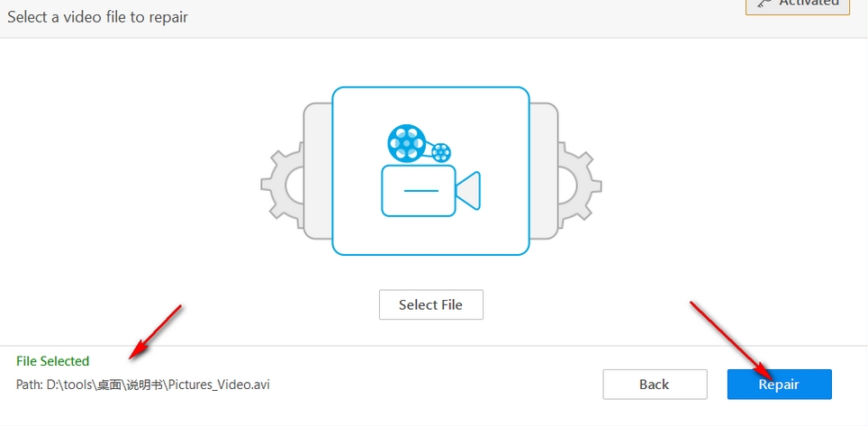Click the gray panel left of card
The image size is (868, 426).
pyautogui.click(x=318, y=171)
